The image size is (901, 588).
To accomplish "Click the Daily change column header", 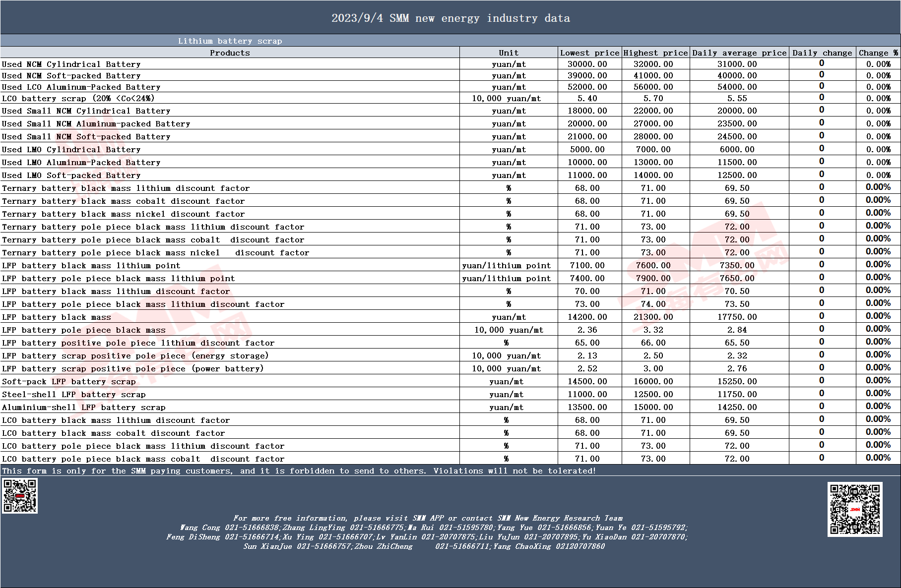I will (822, 53).
